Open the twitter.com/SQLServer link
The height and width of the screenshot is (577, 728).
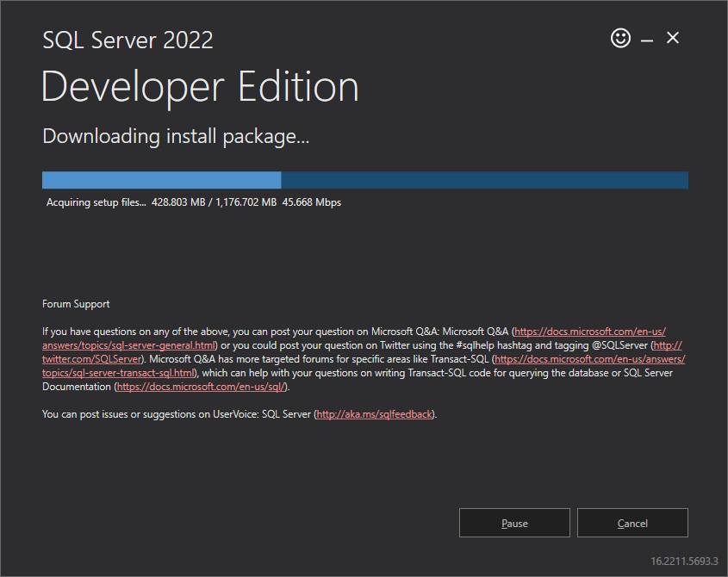point(86,359)
